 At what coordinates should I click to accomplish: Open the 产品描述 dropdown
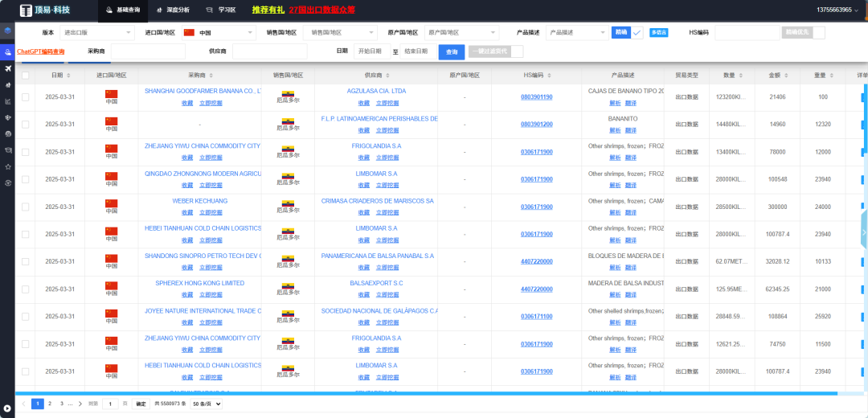coord(577,33)
